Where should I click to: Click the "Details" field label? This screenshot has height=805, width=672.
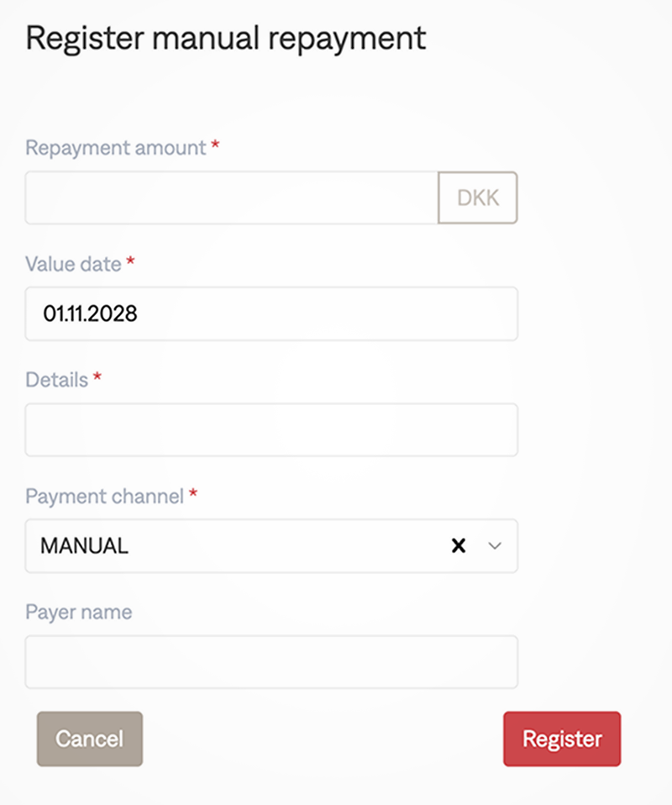(x=57, y=380)
